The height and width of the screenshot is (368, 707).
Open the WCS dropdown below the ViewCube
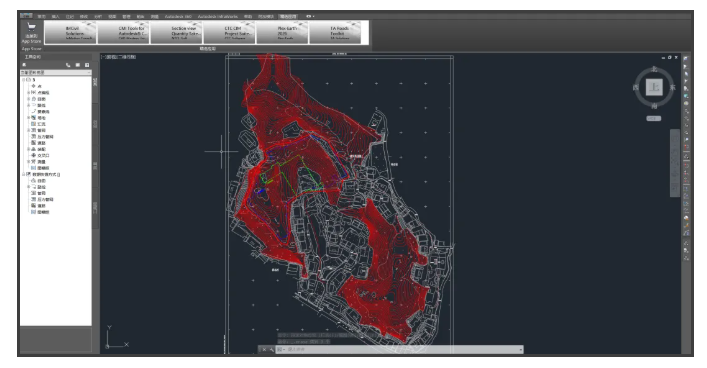click(x=653, y=119)
